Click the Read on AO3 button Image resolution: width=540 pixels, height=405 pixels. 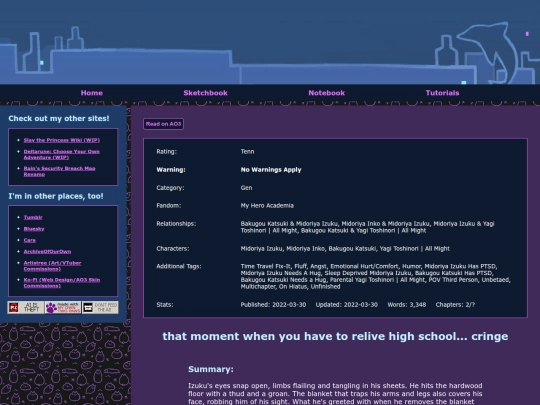pyautogui.click(x=163, y=124)
